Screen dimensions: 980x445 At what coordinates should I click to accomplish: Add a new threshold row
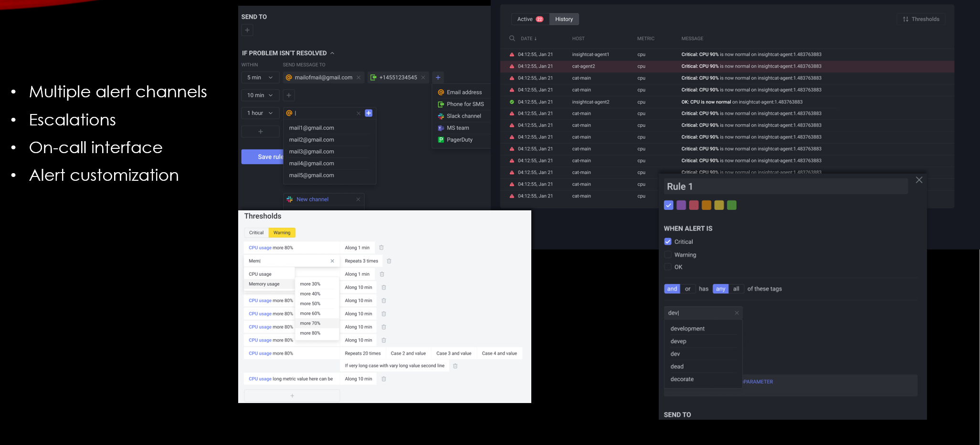point(292,396)
